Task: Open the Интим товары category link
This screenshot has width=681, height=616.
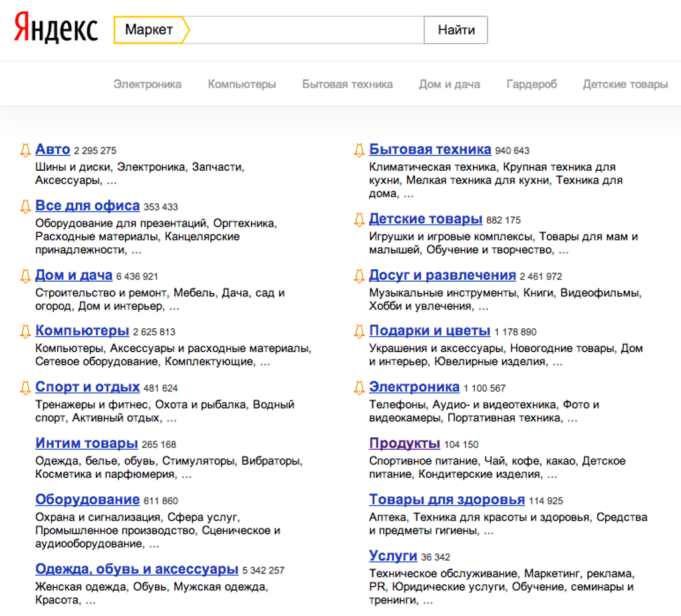Action: click(x=86, y=443)
